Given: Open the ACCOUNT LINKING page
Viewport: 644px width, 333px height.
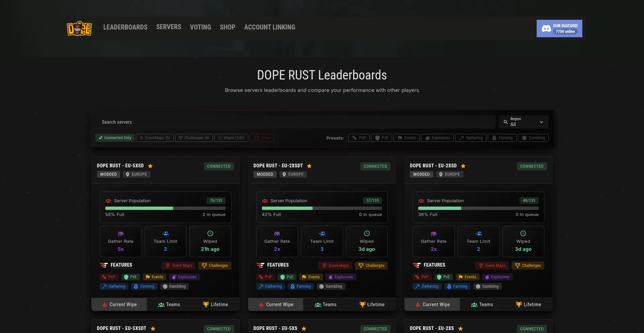Looking at the screenshot, I should click(x=269, y=27).
